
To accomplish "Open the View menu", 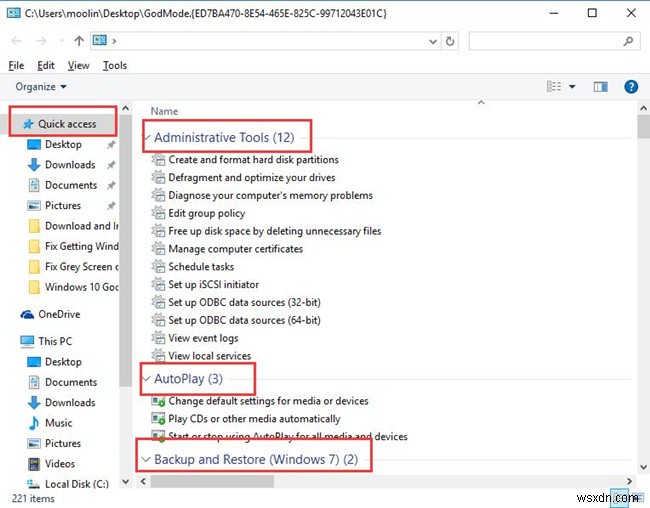I will [78, 66].
